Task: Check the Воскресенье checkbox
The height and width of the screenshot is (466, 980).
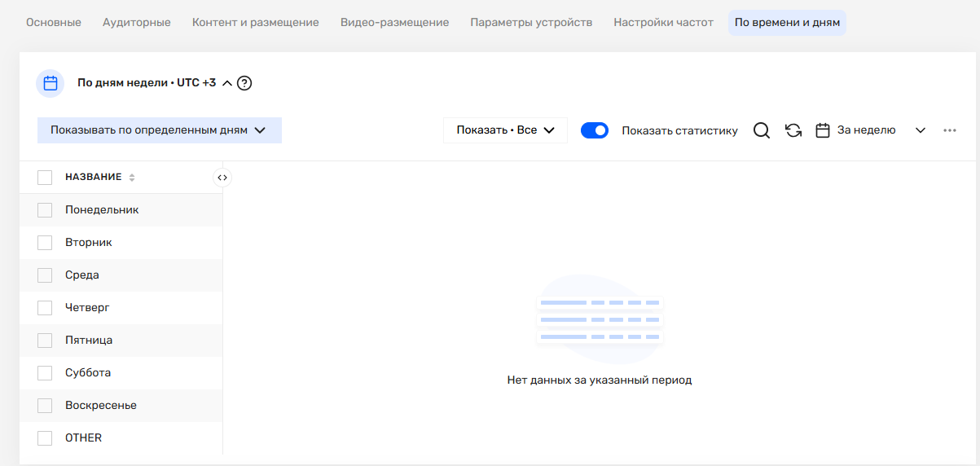Action: (45, 405)
